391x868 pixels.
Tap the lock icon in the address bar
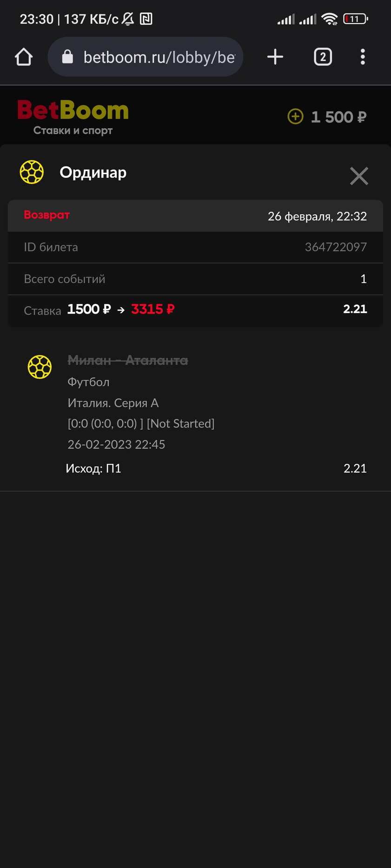[x=67, y=57]
